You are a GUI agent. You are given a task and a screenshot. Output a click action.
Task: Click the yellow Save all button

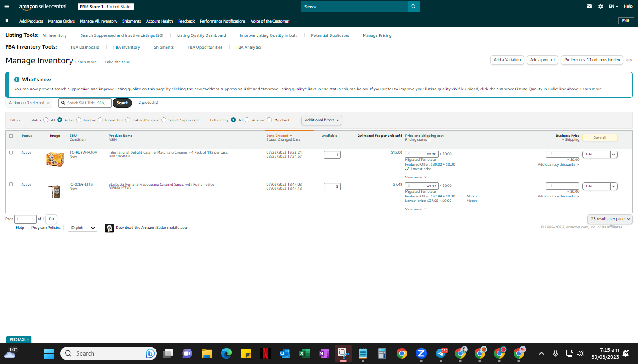600,138
